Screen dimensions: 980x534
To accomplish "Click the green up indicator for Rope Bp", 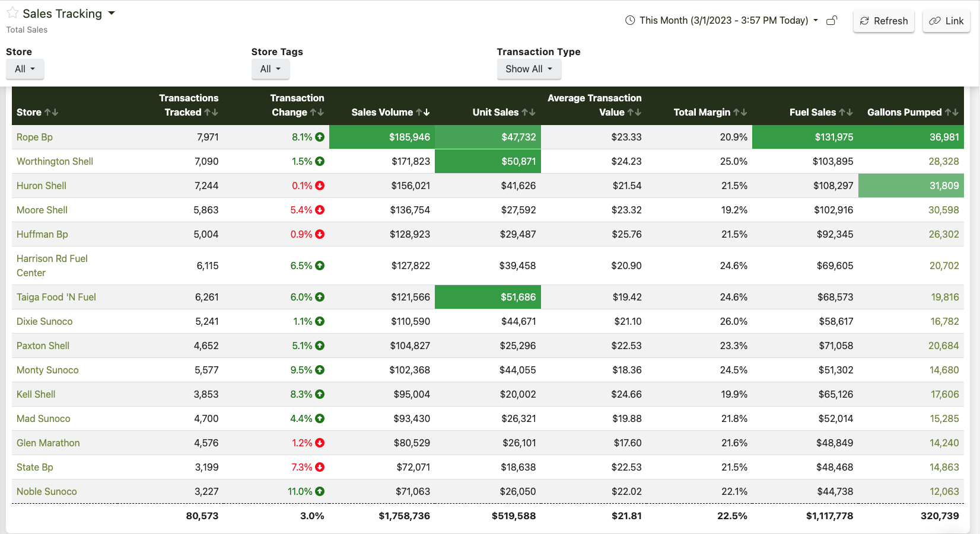I will tap(320, 137).
